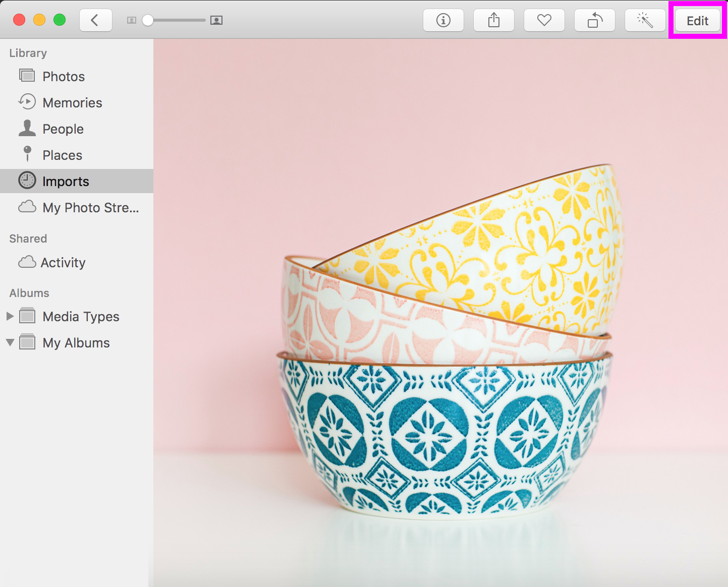Go back using the back arrow

[x=95, y=20]
